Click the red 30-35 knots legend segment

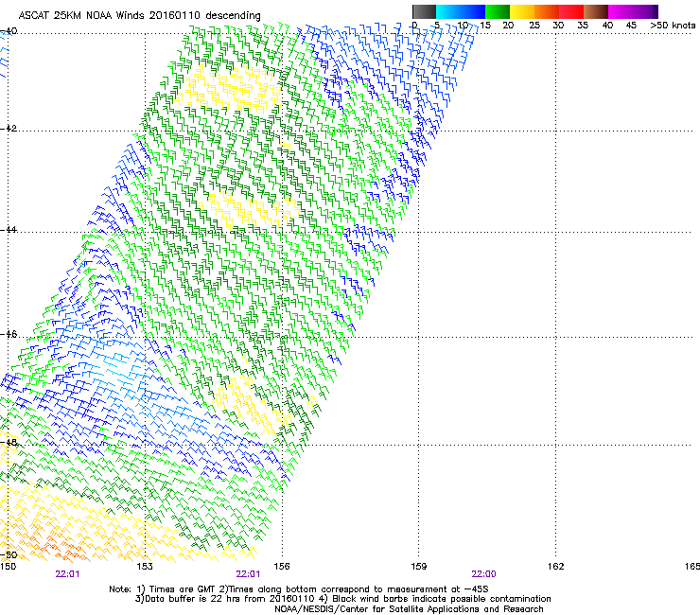(571, 11)
